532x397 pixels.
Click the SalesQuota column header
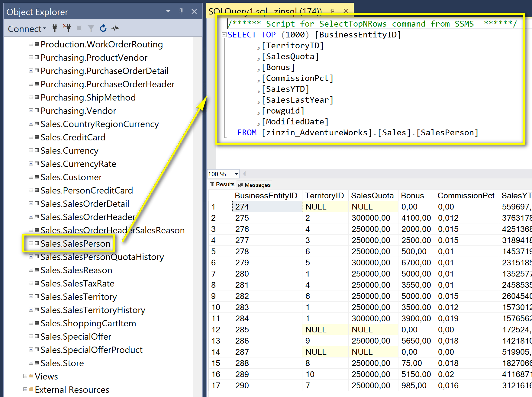373,196
